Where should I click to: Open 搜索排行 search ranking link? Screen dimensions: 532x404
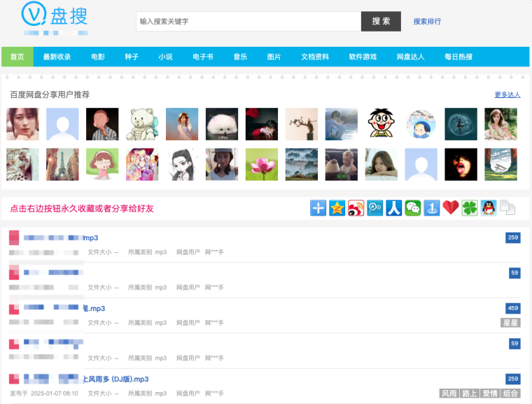[x=427, y=22]
